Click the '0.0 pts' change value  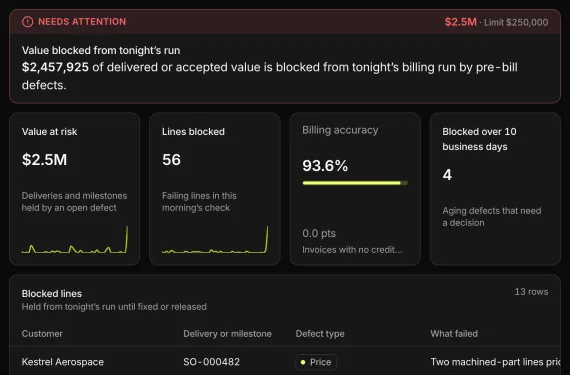[x=319, y=233]
